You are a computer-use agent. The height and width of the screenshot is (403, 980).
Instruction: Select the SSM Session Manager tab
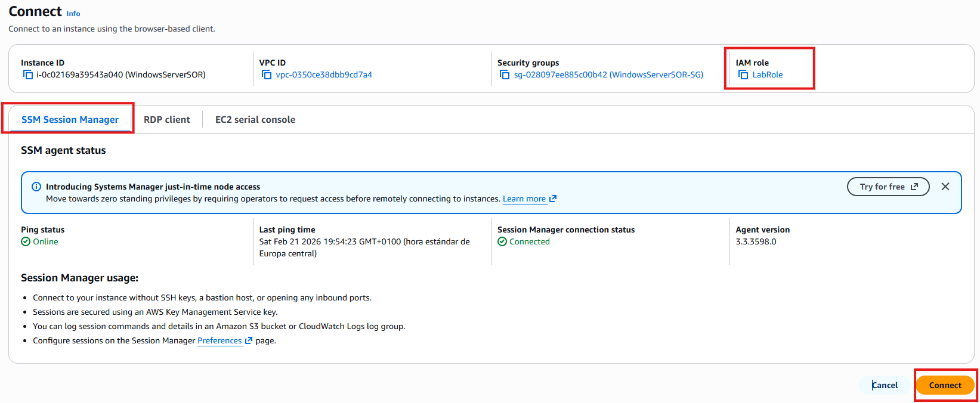point(70,119)
